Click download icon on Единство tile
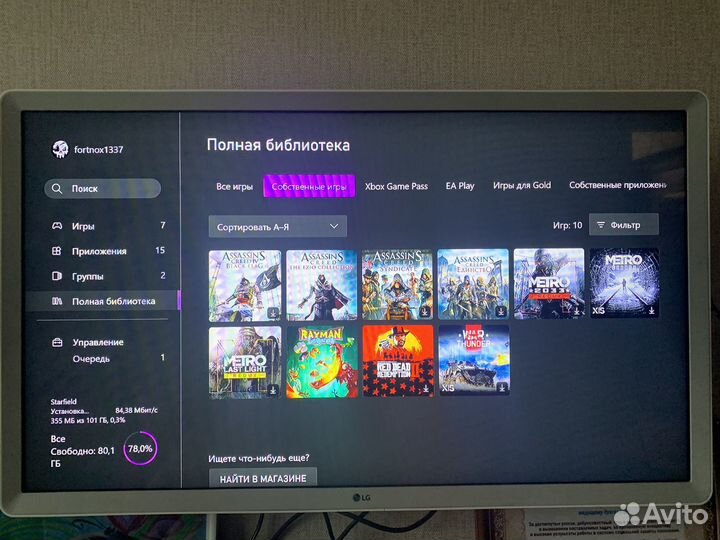The width and height of the screenshot is (720, 540). coord(501,312)
